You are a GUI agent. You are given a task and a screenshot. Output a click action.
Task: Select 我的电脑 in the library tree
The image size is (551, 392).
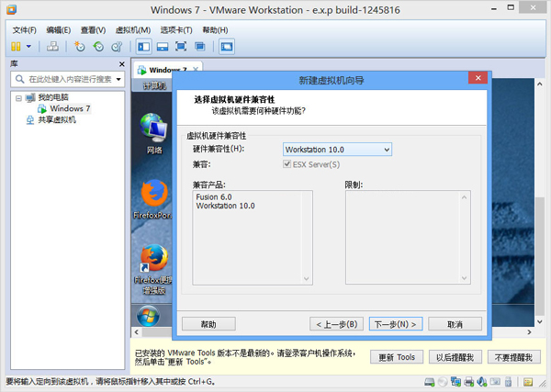[x=53, y=97]
